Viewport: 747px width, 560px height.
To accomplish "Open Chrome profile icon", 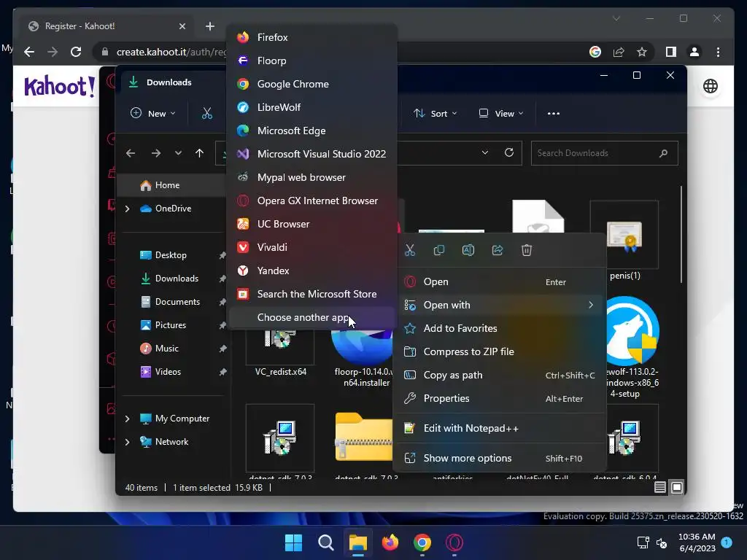I will [694, 52].
